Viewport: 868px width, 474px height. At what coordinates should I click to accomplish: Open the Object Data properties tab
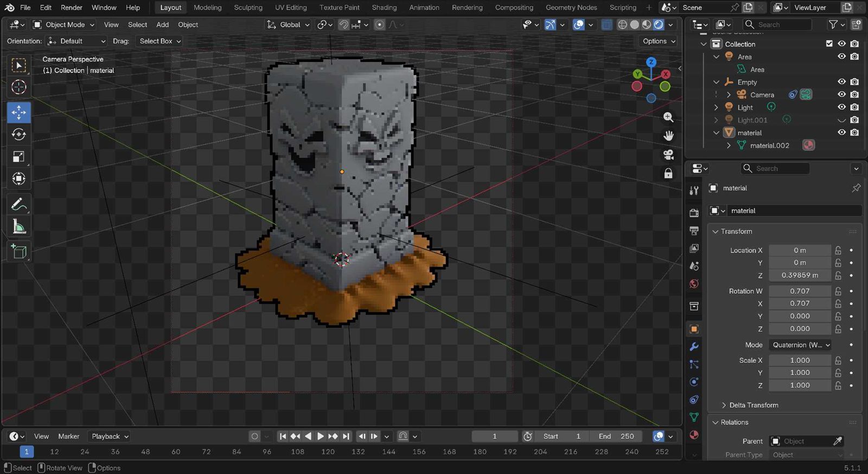694,417
